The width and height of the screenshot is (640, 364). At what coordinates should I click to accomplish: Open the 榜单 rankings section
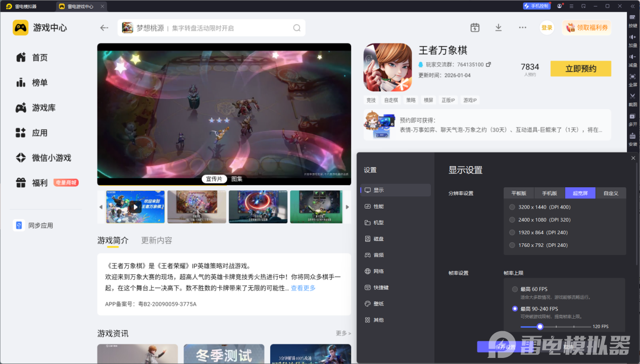[x=32, y=83]
